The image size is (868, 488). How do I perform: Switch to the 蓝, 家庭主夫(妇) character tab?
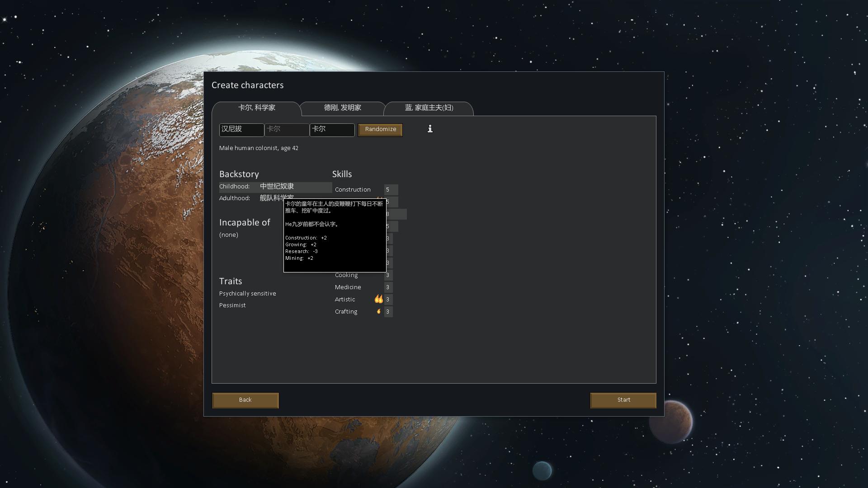coord(429,108)
